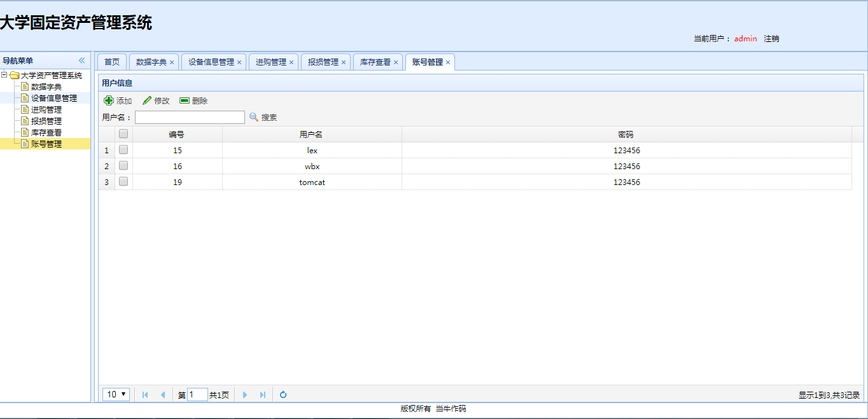This screenshot has height=419, width=868.
Task: Select the checkbox for user tomcat
Action: pyautogui.click(x=123, y=182)
